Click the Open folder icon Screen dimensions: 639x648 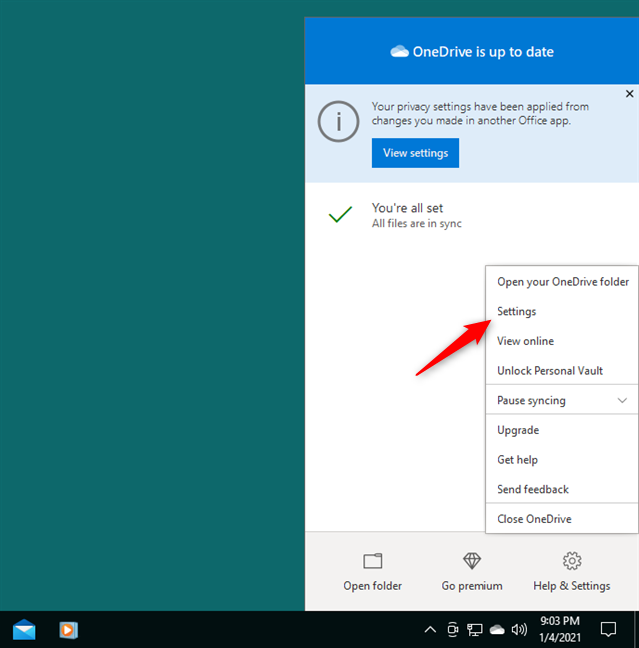372,561
